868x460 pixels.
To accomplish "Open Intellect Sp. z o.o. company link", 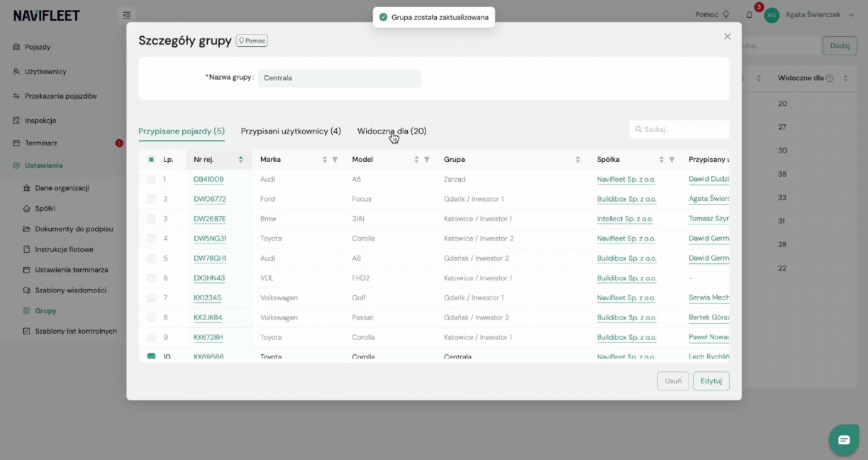I will (625, 219).
